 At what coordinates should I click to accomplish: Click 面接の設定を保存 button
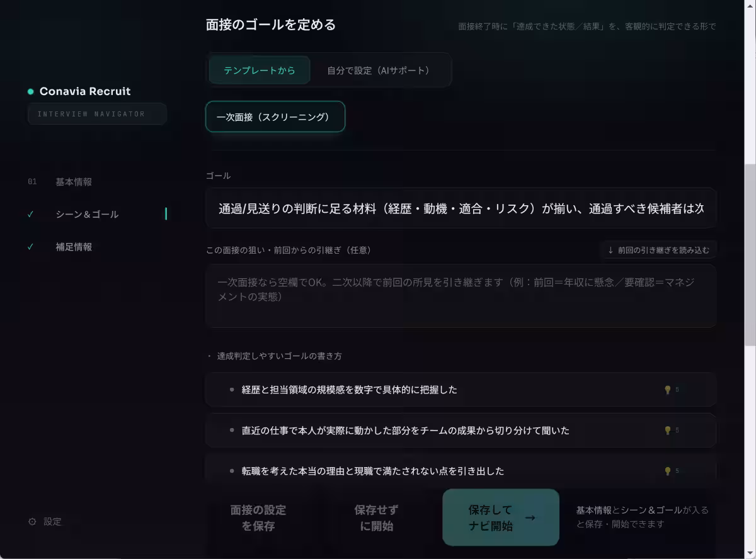(258, 517)
